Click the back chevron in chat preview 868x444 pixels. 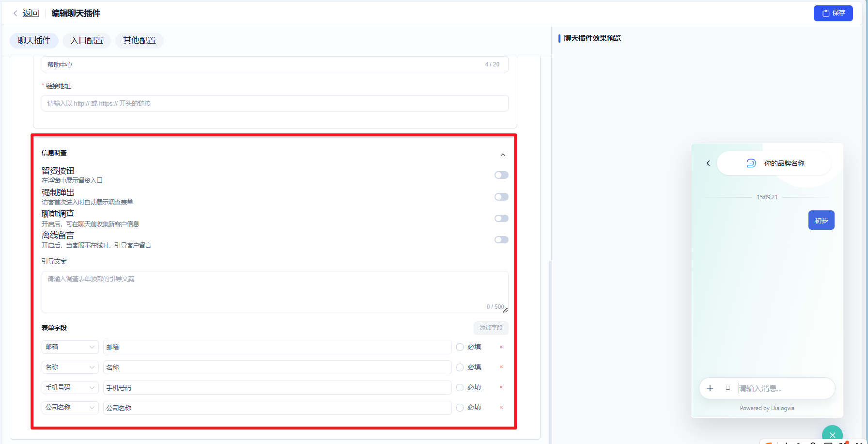[x=708, y=163]
